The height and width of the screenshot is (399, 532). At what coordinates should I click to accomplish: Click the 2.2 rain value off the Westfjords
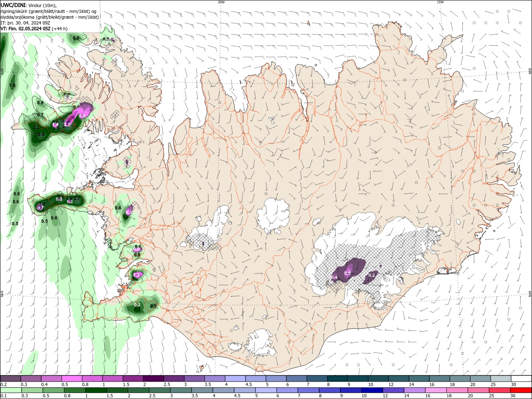click(x=36, y=127)
